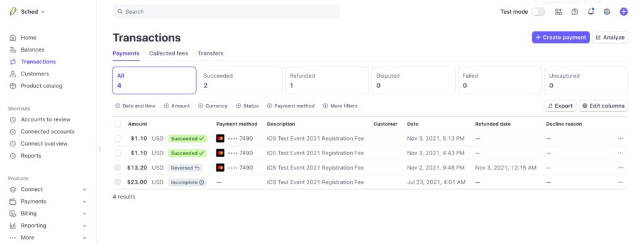Image resolution: width=644 pixels, height=245 pixels.
Task: Select the Refunded status card
Action: [327, 80]
